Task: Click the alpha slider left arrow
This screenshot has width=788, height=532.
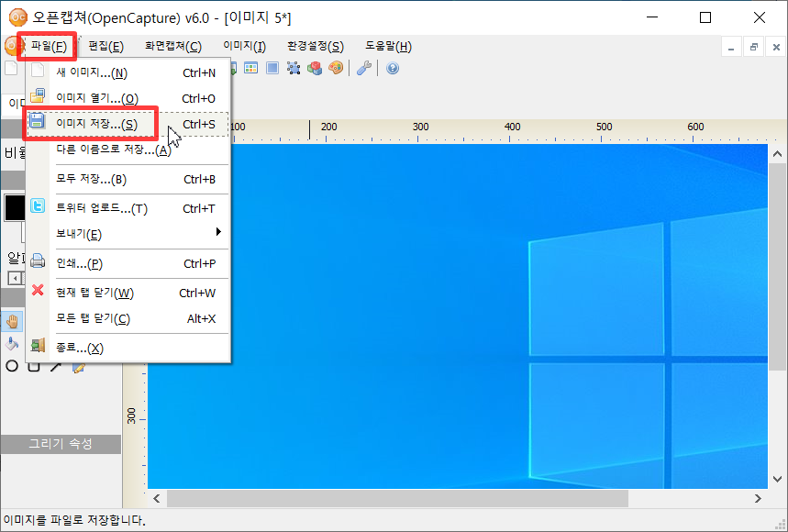Action: click(16, 278)
